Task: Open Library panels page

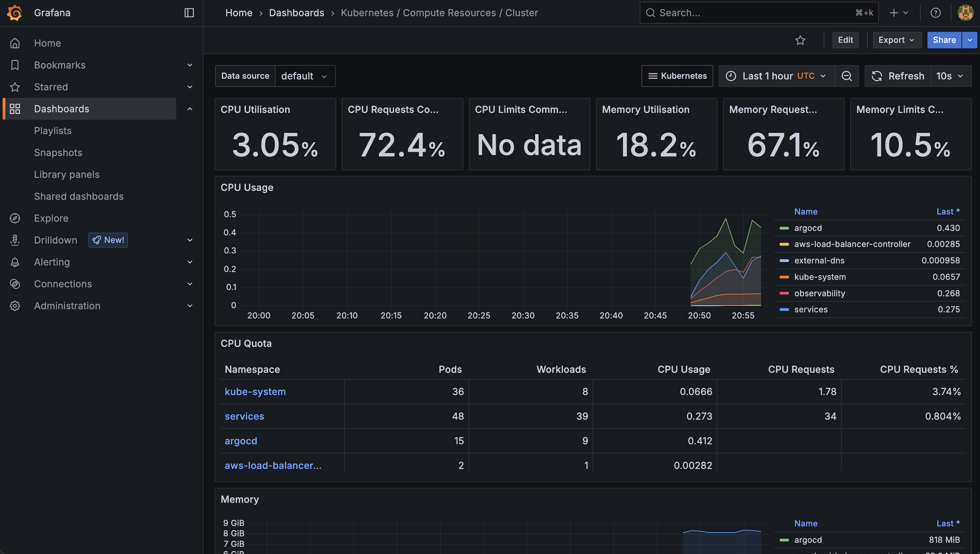Action: (x=67, y=174)
